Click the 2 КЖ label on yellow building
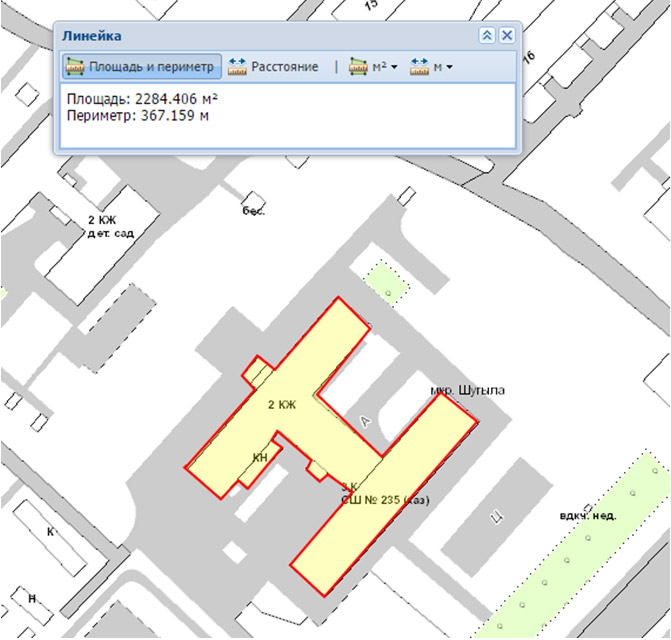 [283, 406]
